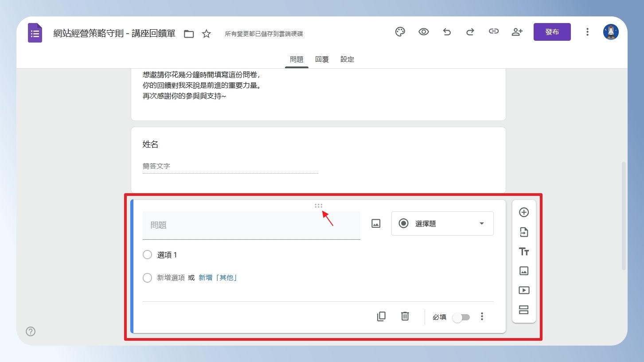Import questions from side toolbar
This screenshot has width=644, height=362.
pos(524,232)
